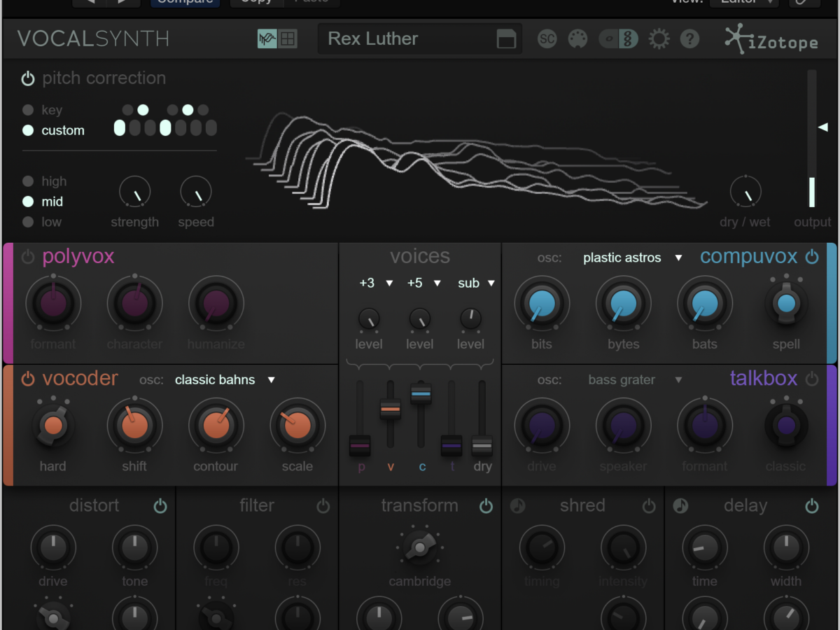This screenshot has width=840, height=630.
Task: Select the waveform visualization view icon
Action: (267, 39)
